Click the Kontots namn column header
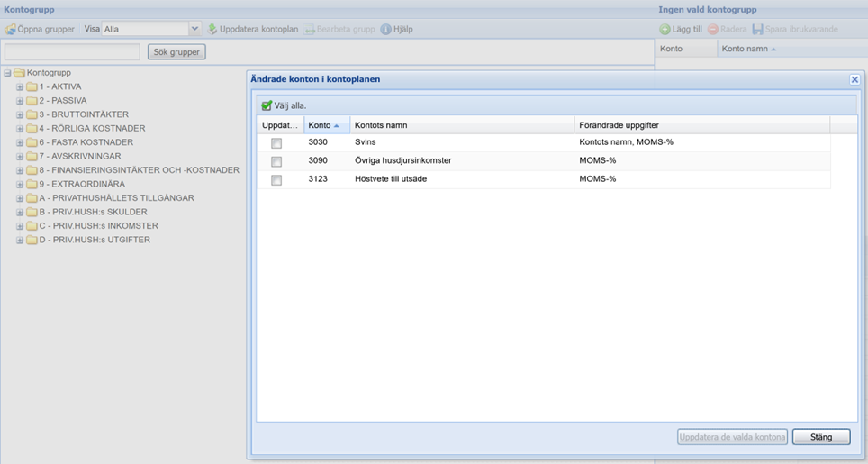The image size is (868, 464). point(462,125)
